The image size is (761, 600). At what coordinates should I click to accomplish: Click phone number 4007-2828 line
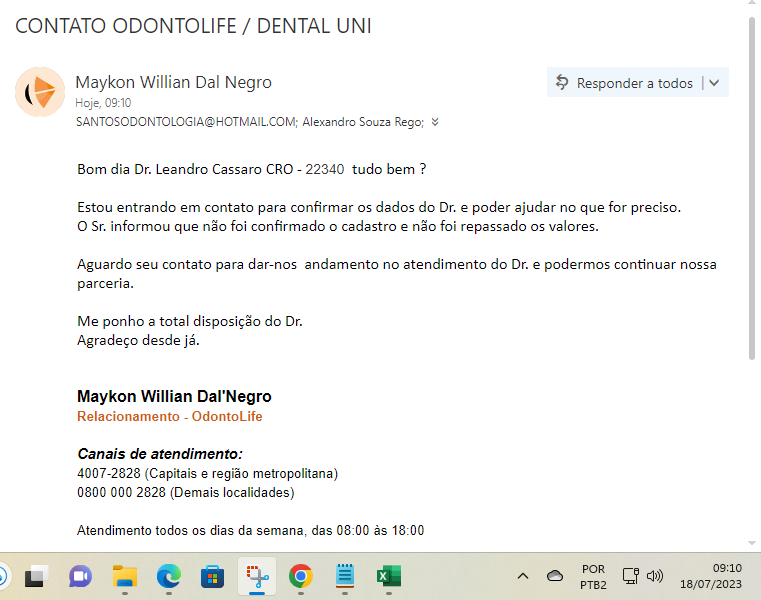208,473
